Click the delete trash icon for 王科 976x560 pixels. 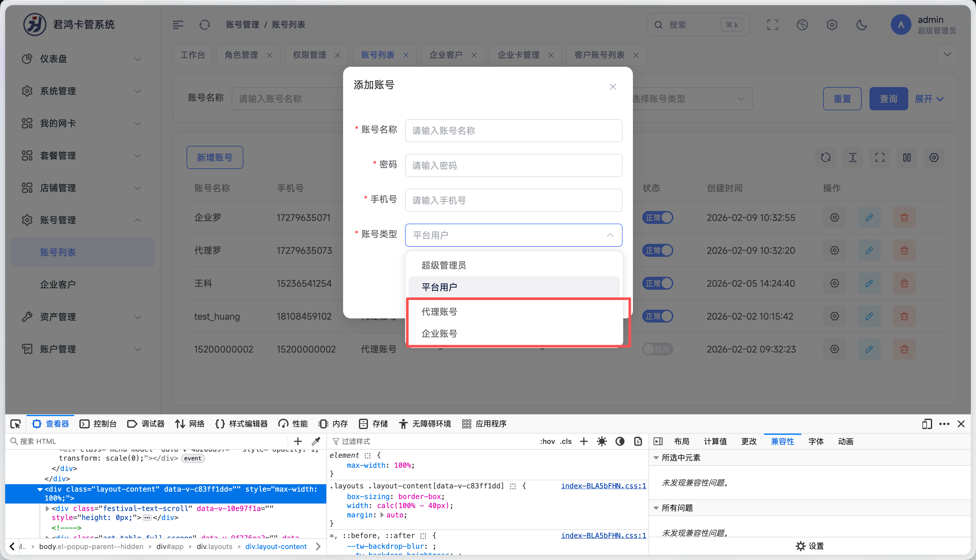point(904,284)
